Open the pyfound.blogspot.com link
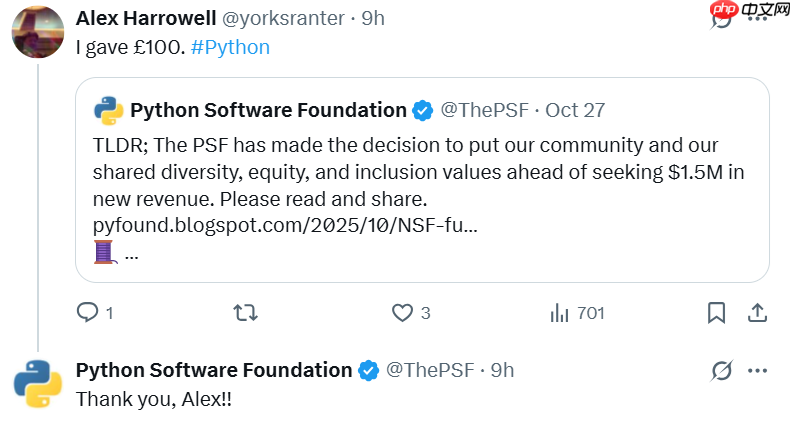This screenshot has width=791, height=429. coord(285,224)
